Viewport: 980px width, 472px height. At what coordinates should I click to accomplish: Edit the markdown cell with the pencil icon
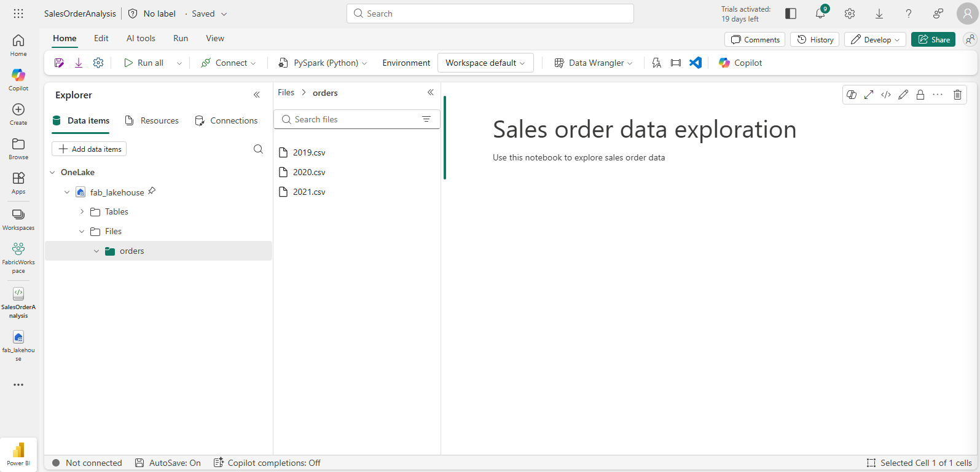(x=903, y=95)
